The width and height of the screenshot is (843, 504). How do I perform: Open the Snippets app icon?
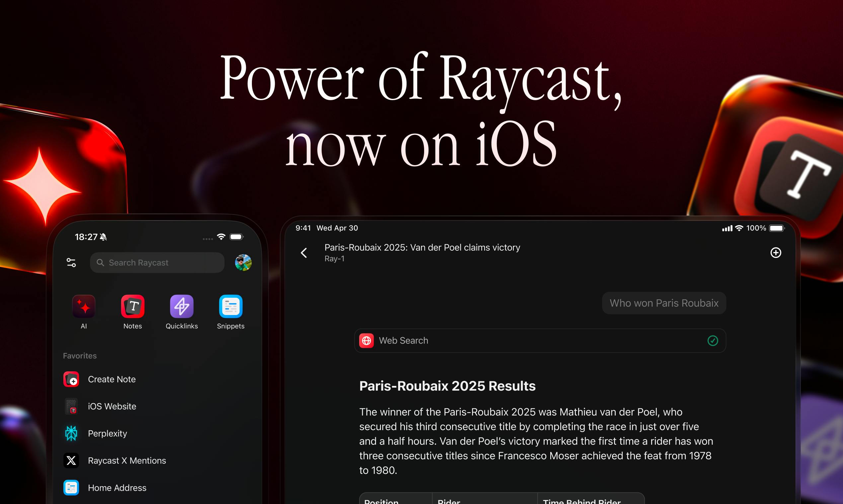point(230,306)
